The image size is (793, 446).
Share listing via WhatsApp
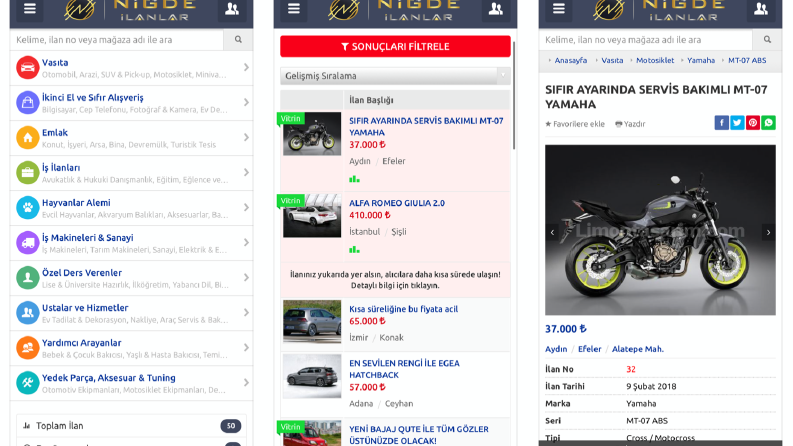pos(768,123)
